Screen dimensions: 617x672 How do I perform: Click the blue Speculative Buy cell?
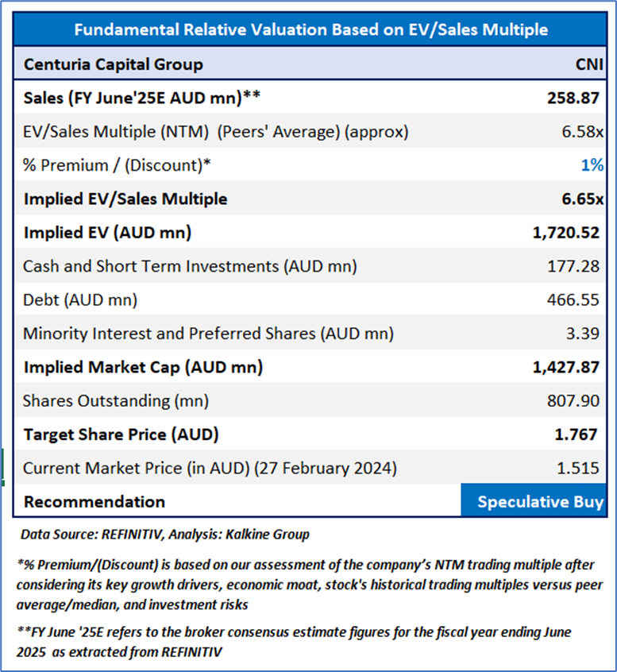click(x=540, y=501)
